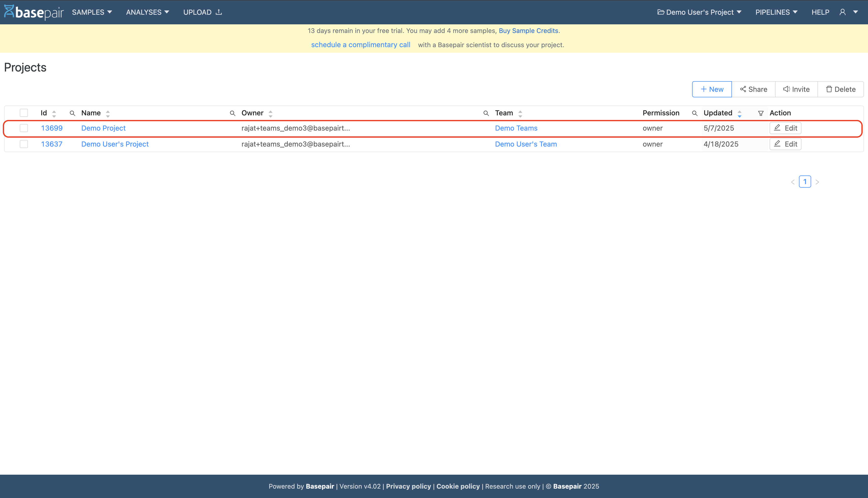
Task: Expand the SAMPLES dropdown menu
Action: point(92,12)
